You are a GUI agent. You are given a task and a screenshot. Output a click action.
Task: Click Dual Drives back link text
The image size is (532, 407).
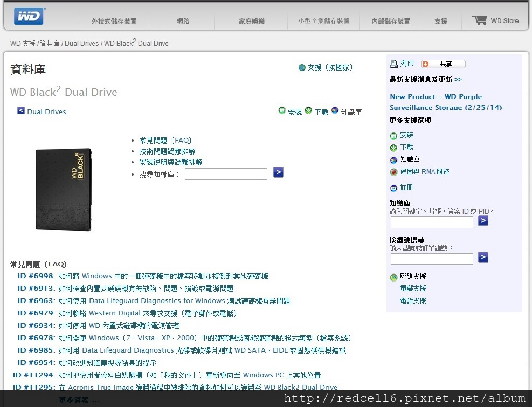pos(46,111)
